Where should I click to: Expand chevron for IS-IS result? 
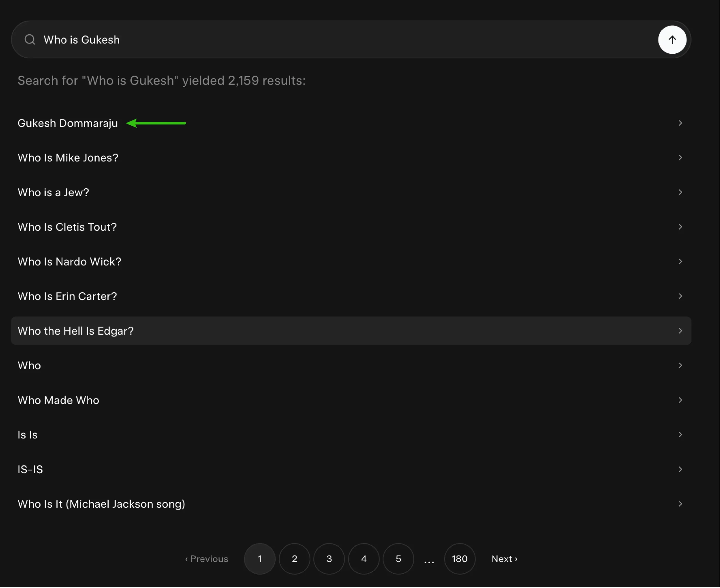click(x=680, y=469)
